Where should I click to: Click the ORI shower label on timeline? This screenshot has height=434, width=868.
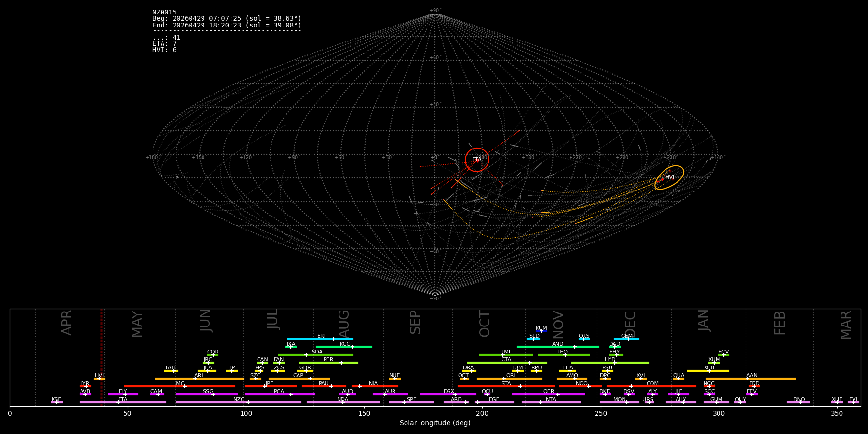coord(511,376)
